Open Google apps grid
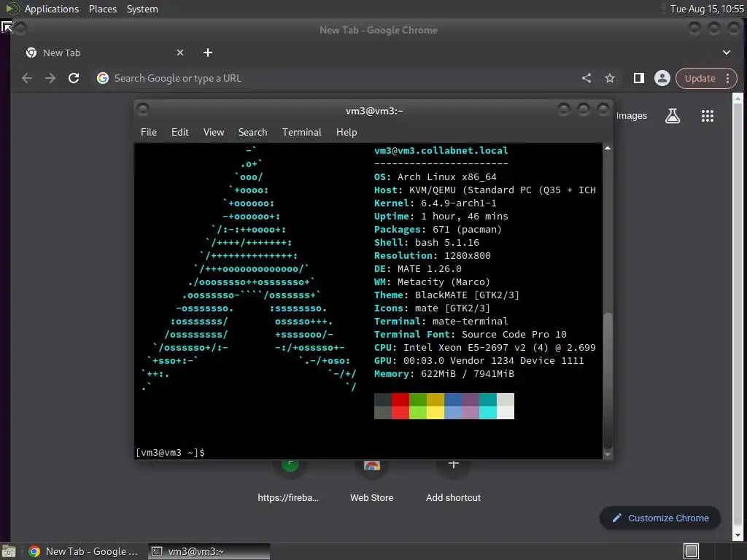Screen dimensions: 747x560 click(x=708, y=116)
